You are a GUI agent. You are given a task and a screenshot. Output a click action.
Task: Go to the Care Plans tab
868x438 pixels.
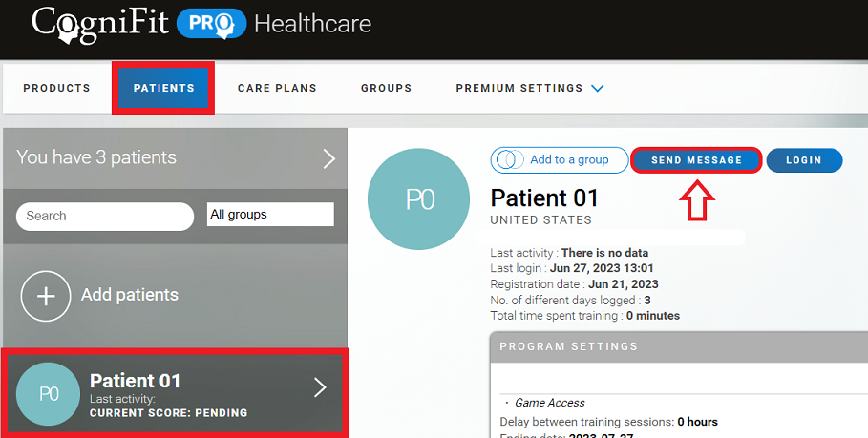[x=277, y=88]
